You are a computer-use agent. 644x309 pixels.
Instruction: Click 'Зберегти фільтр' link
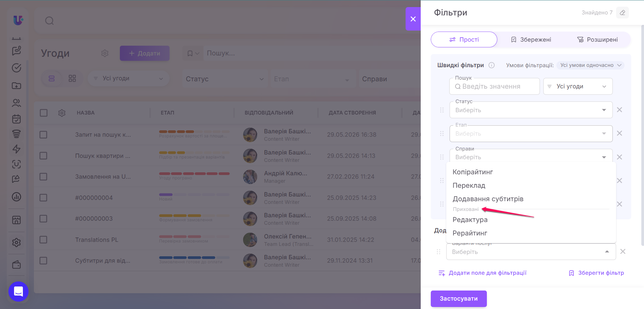pyautogui.click(x=596, y=273)
